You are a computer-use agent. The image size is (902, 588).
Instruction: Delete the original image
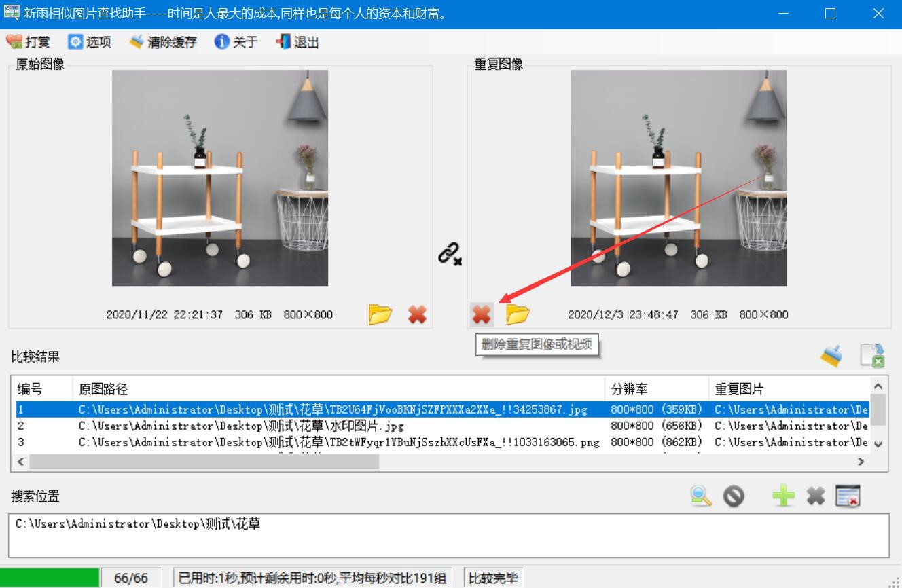pos(416,314)
